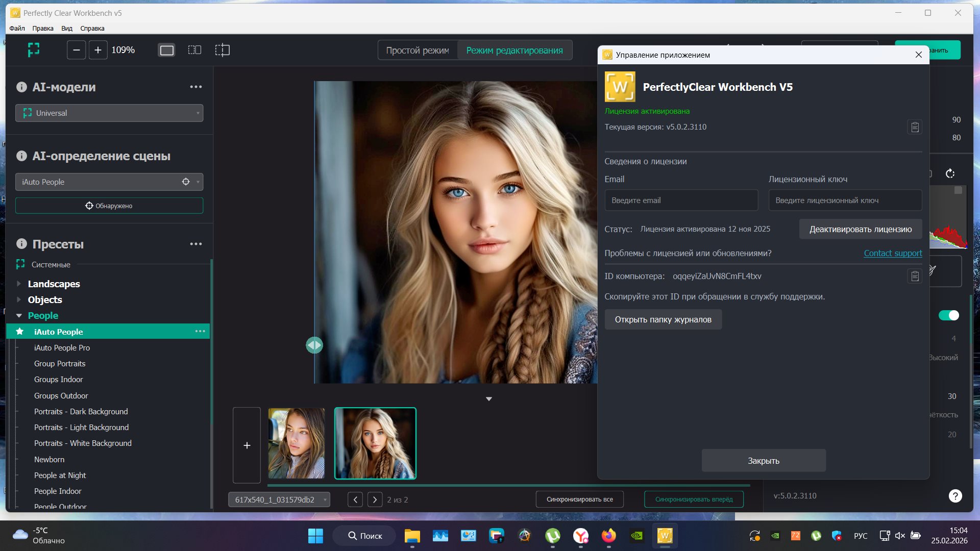Open the image filename dropdown
Screen dimensions: 980x551
pyautogui.click(x=279, y=499)
